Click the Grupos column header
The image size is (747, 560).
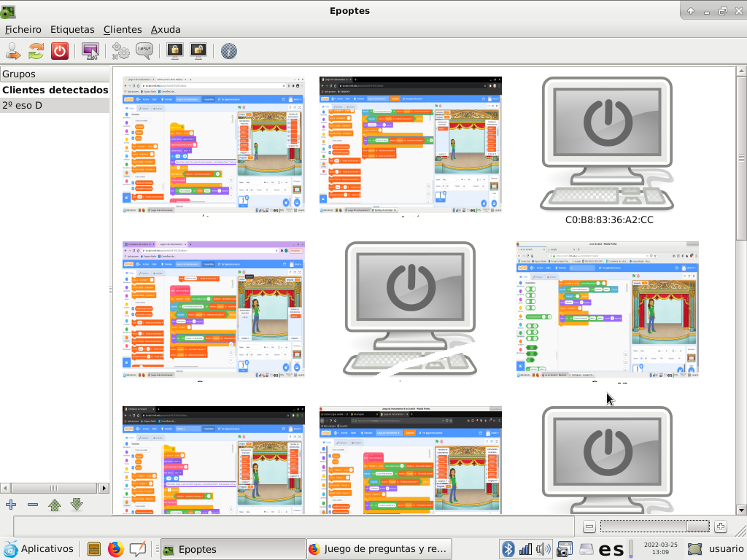point(55,74)
